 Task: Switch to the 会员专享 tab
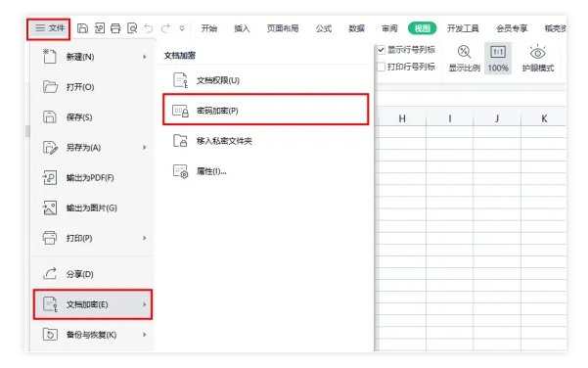pos(512,28)
